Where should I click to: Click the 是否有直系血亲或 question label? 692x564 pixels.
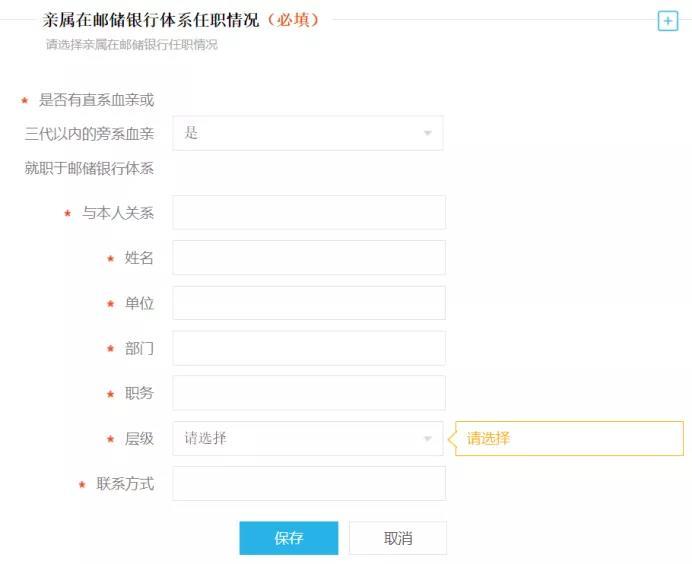96,100
